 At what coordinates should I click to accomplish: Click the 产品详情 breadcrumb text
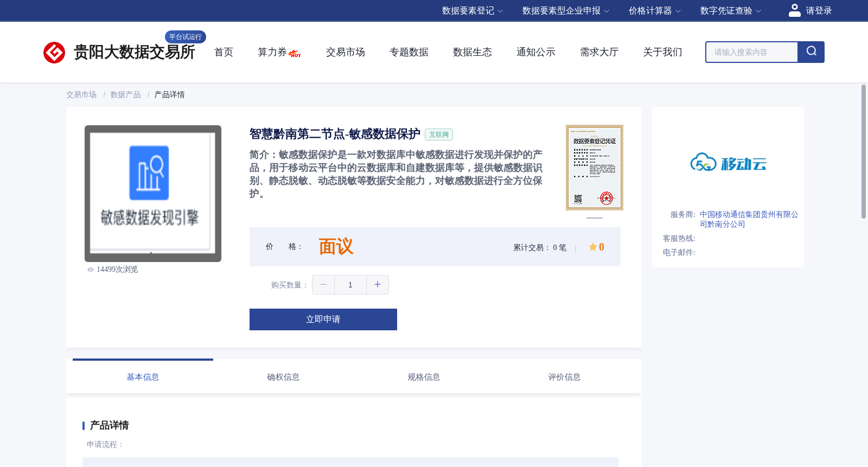click(170, 95)
